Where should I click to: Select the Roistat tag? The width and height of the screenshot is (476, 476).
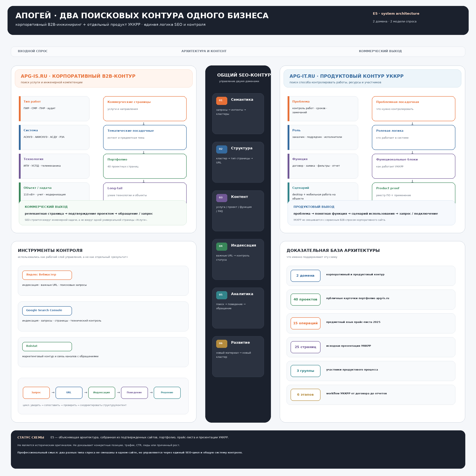click(47, 346)
